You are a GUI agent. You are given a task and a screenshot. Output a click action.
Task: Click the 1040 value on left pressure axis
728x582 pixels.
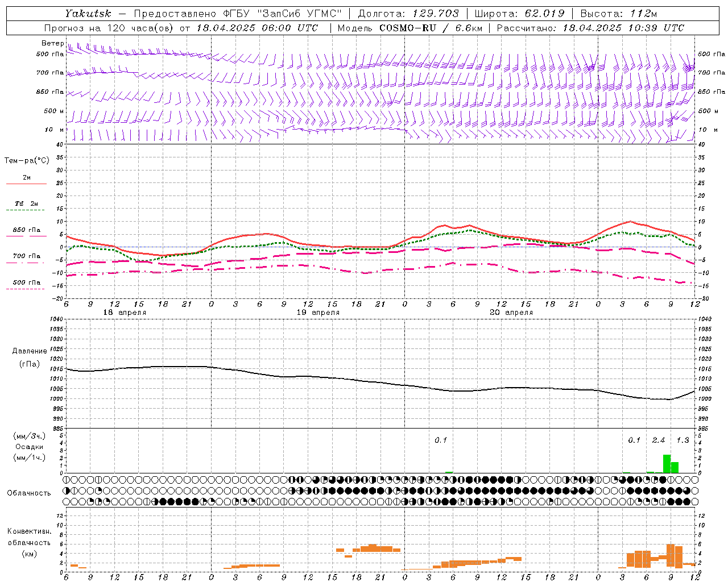coord(55,319)
